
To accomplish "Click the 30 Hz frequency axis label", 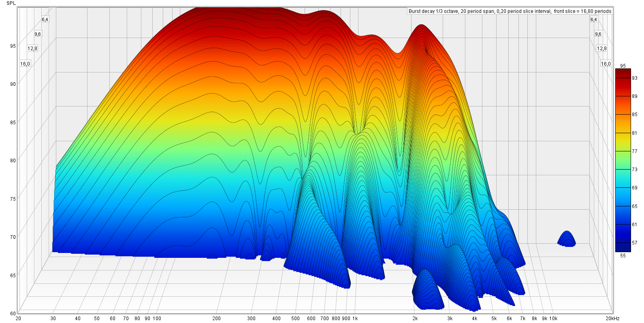I will 53,319.
